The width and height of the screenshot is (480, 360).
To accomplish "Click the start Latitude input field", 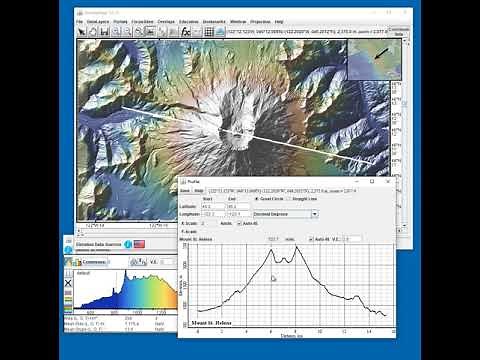I will pos(213,206).
